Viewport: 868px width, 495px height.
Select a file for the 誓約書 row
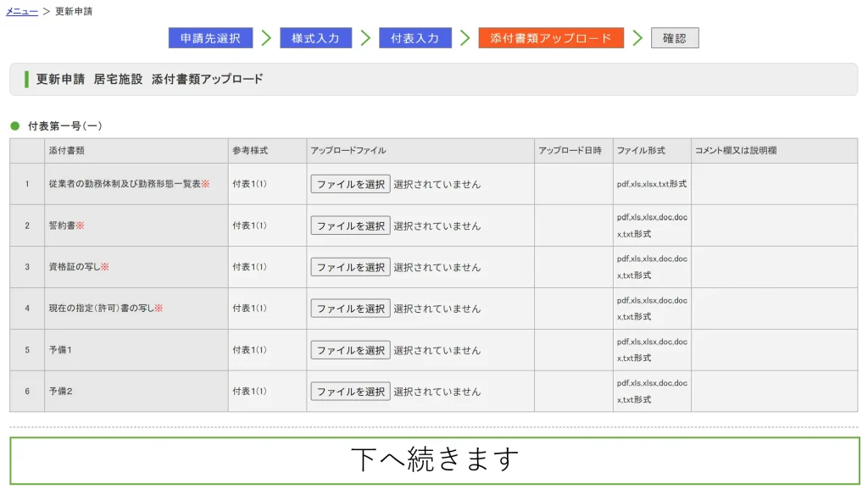tap(349, 225)
